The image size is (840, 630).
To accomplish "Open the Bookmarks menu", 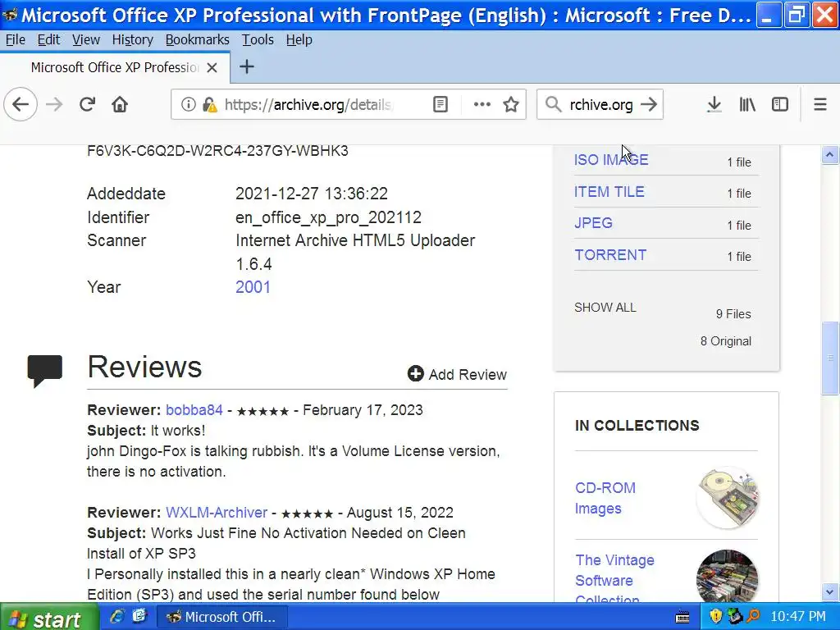I will tap(197, 39).
